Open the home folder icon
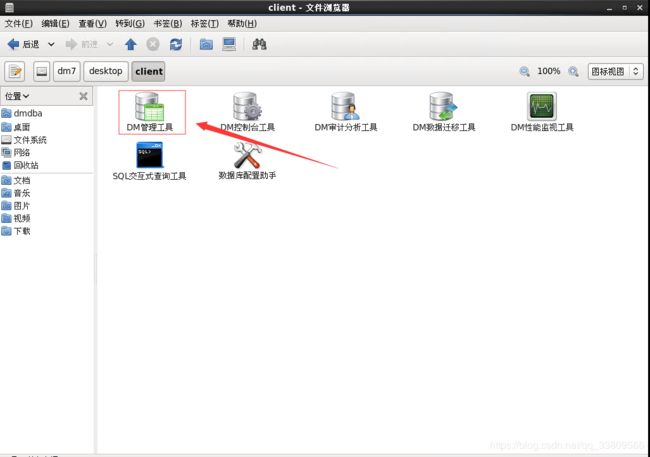This screenshot has width=650, height=457. click(206, 44)
